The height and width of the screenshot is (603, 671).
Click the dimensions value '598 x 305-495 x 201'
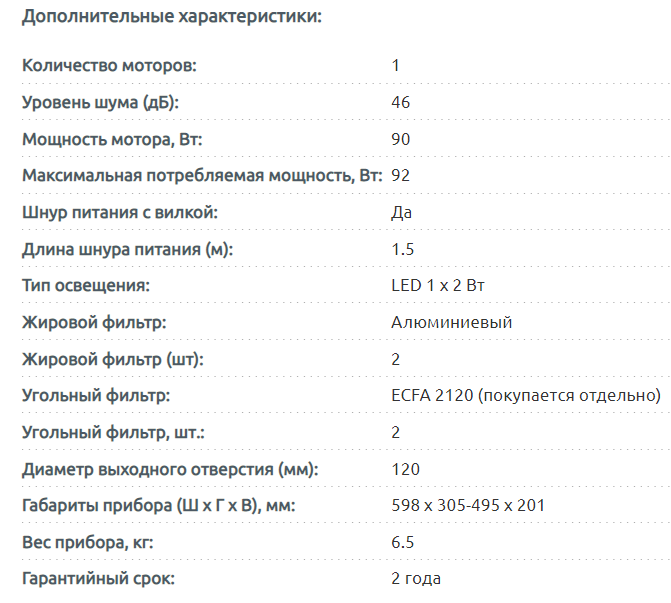(x=468, y=505)
